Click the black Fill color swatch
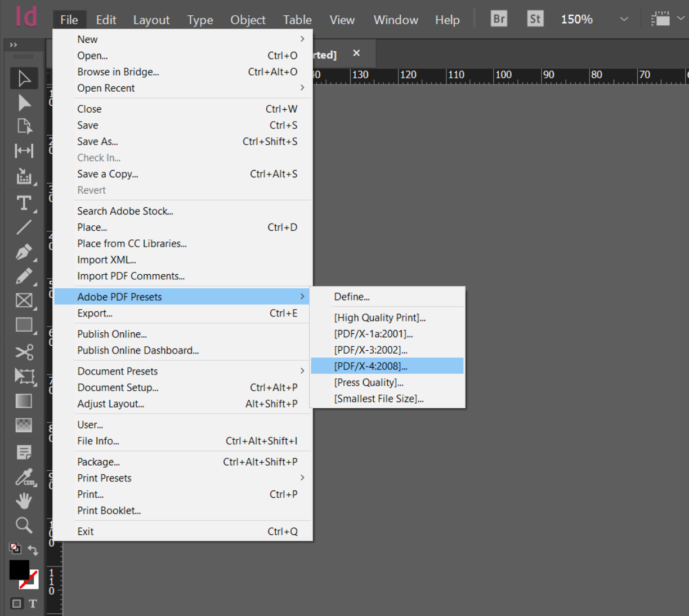The image size is (689, 616). pyautogui.click(x=19, y=570)
